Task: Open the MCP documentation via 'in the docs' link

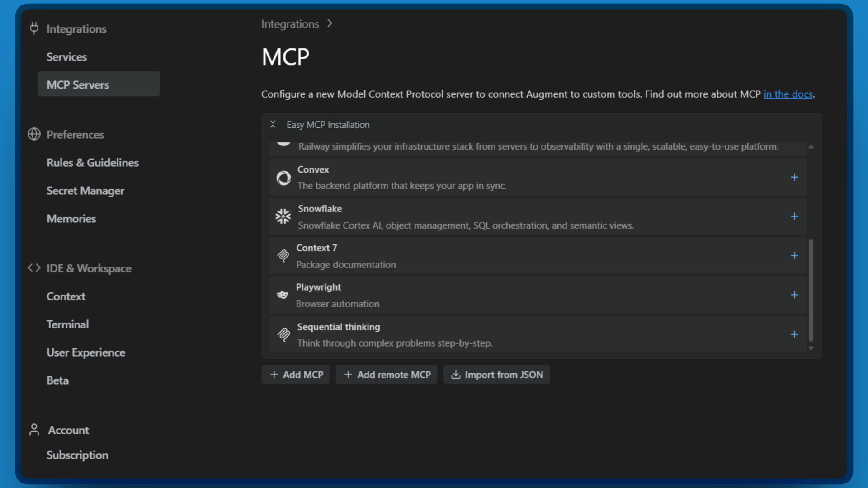Action: (x=788, y=94)
